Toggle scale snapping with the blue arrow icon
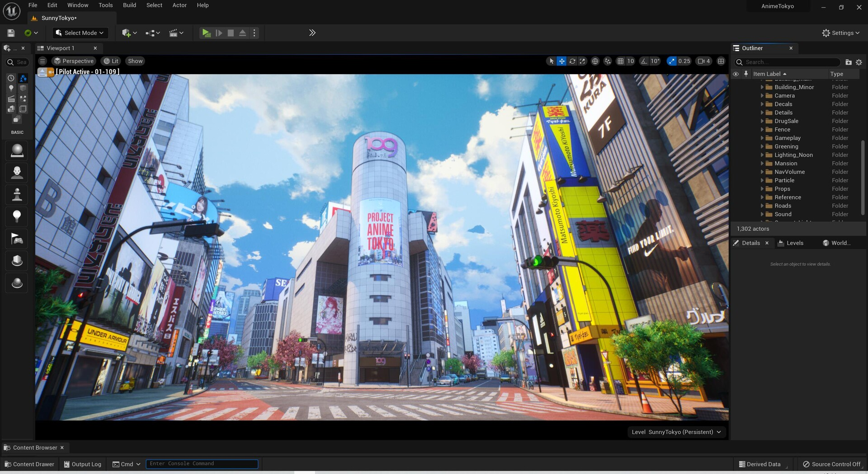This screenshot has width=868, height=474. click(671, 61)
